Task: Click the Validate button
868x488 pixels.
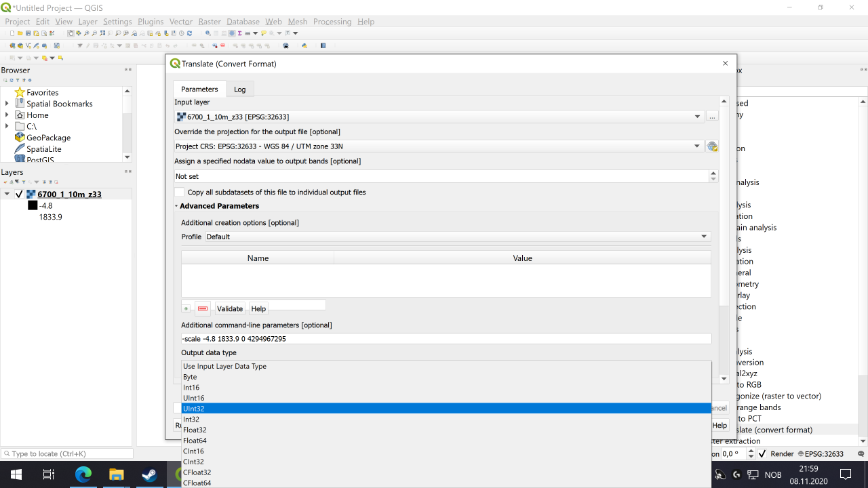Action: point(230,308)
